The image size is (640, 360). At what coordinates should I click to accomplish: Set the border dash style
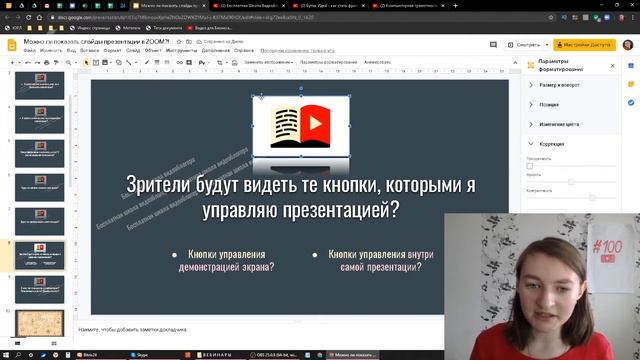click(x=167, y=62)
